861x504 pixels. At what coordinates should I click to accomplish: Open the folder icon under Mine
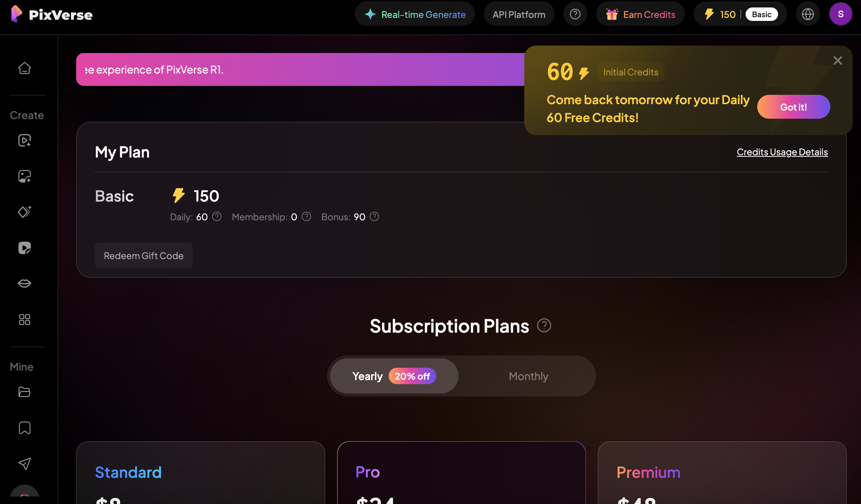coord(25,392)
